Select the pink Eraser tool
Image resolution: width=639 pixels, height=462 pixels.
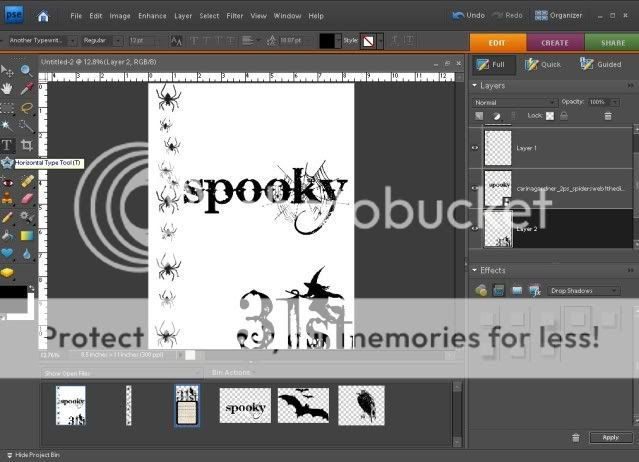click(x=26, y=199)
